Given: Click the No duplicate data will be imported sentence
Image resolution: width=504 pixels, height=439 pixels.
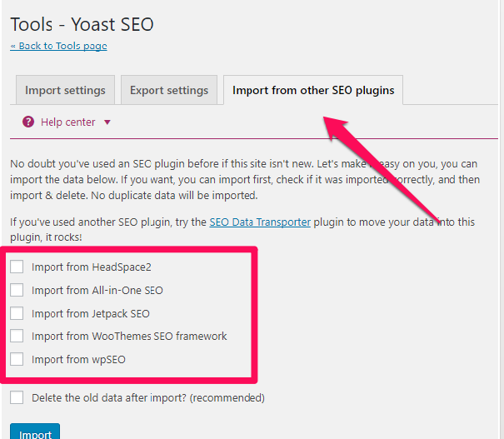Looking at the screenshot, I should click(174, 196).
